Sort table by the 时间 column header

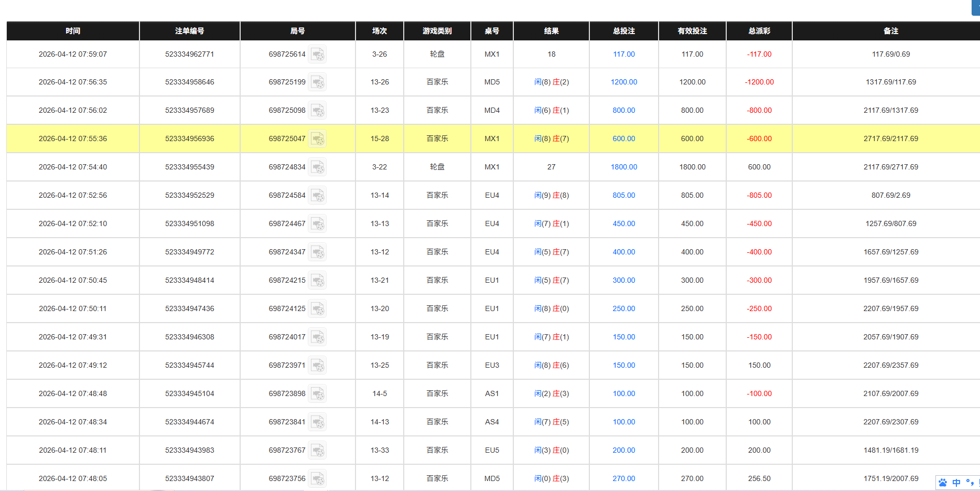72,31
